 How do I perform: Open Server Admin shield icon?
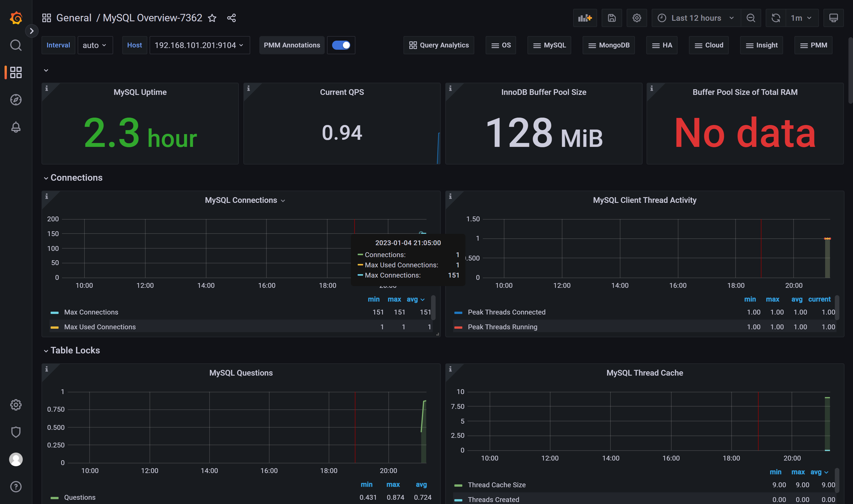16,432
